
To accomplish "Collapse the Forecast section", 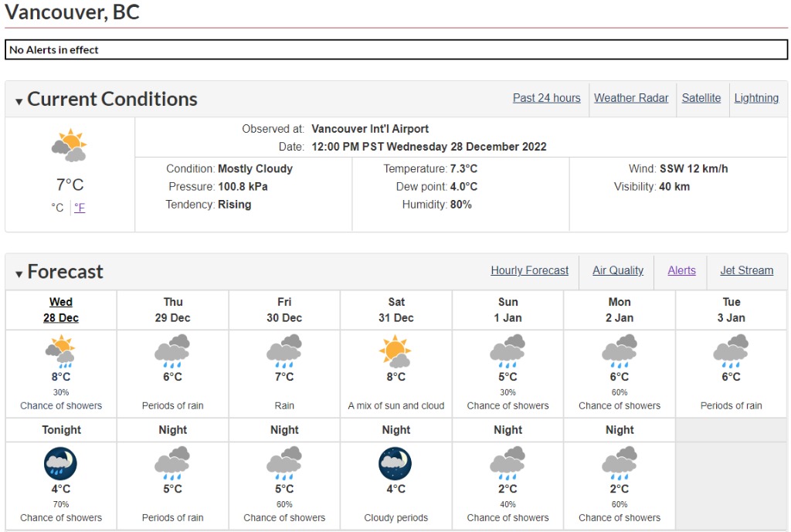I will pyautogui.click(x=19, y=274).
